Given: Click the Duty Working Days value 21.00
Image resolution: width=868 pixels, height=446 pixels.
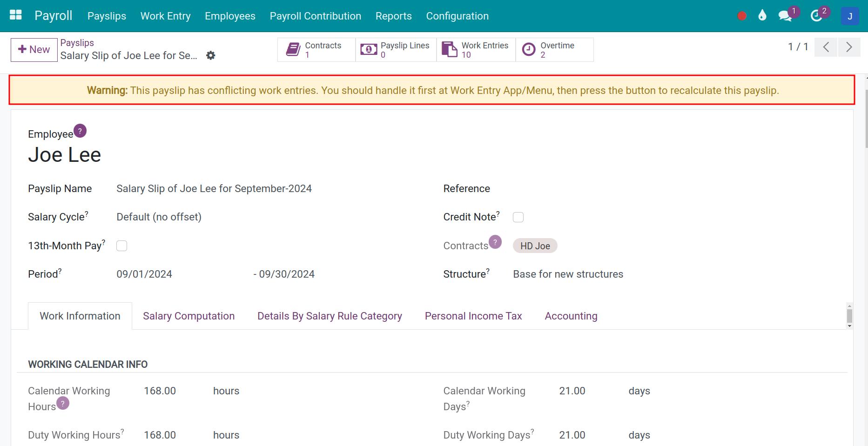Looking at the screenshot, I should (x=572, y=435).
